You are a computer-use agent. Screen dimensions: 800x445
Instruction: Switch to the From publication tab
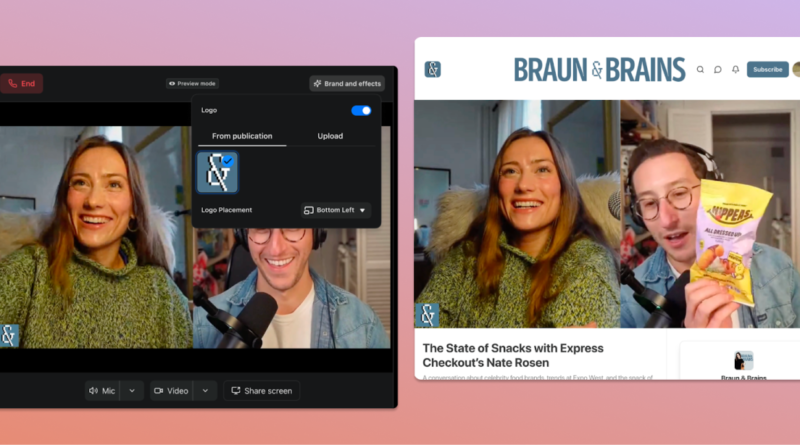point(241,136)
